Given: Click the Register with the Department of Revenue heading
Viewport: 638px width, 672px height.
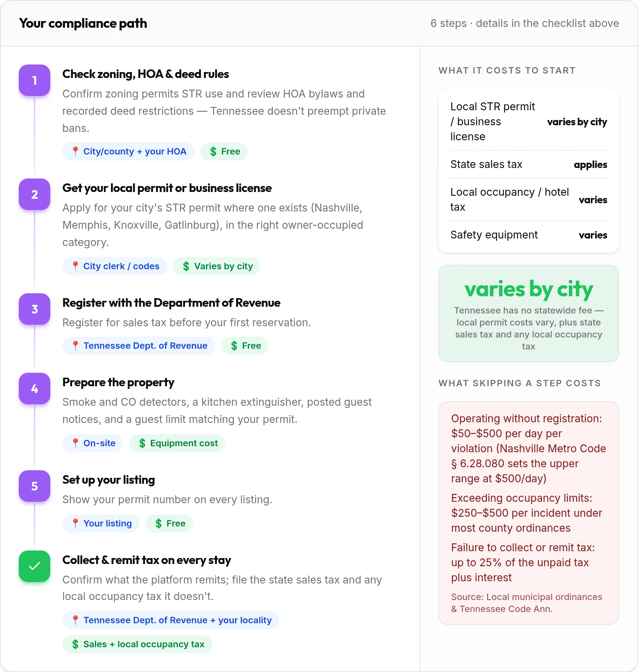Looking at the screenshot, I should [171, 303].
